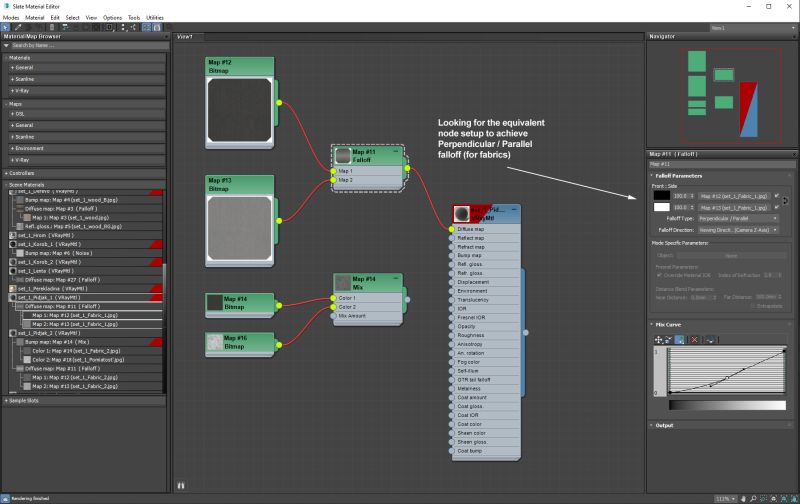800x504 pixels.
Task: Open the Material menu
Action: click(x=35, y=17)
